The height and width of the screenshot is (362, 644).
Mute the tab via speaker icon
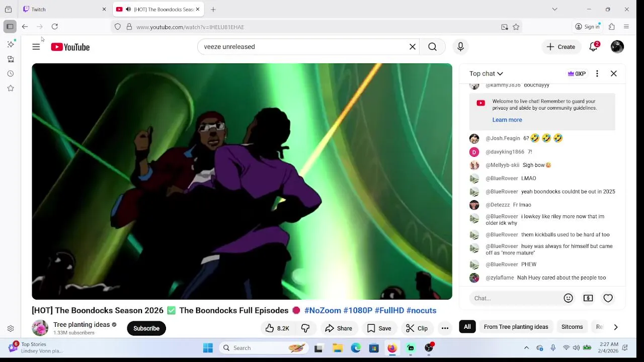click(128, 9)
